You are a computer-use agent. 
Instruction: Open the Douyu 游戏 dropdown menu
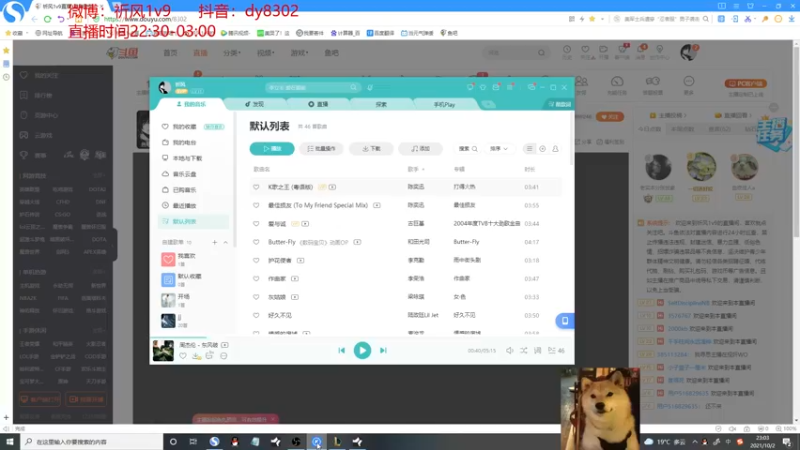coord(299,53)
